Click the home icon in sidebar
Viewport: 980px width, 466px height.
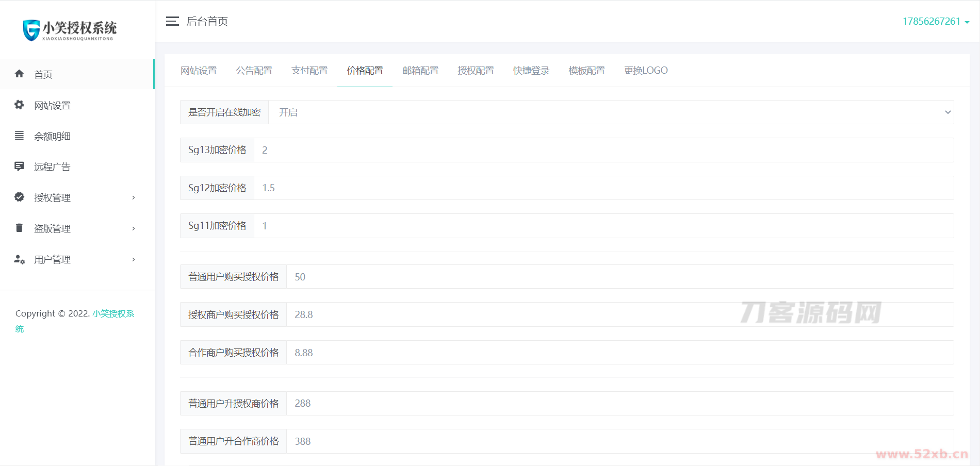(x=20, y=74)
